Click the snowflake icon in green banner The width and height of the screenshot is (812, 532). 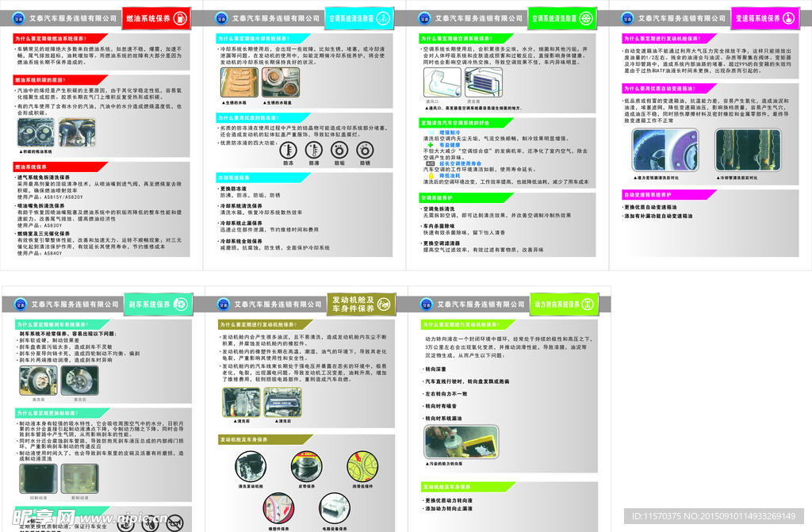tap(584, 17)
